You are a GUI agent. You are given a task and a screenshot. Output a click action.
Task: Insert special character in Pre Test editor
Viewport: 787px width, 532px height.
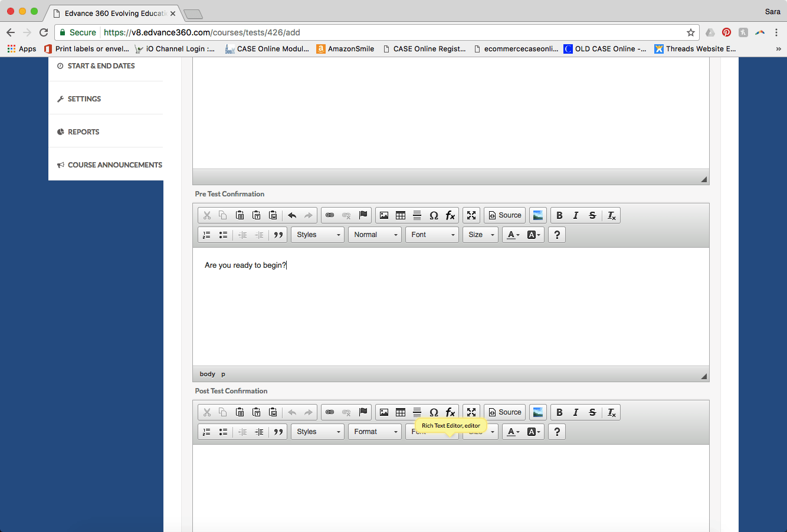[434, 215]
